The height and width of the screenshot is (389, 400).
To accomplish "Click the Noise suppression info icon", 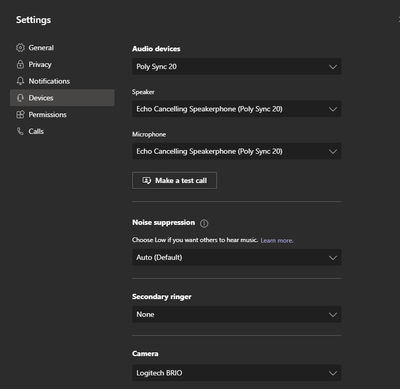I will (204, 223).
